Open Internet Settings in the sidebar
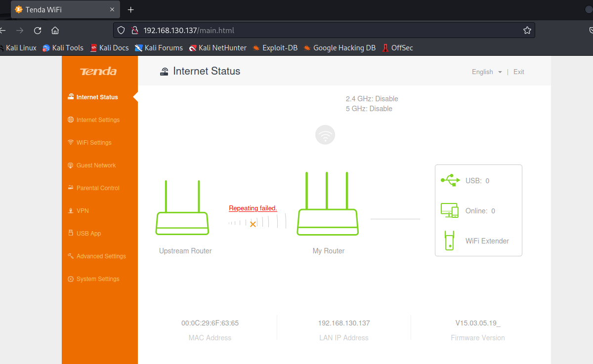 (x=98, y=120)
